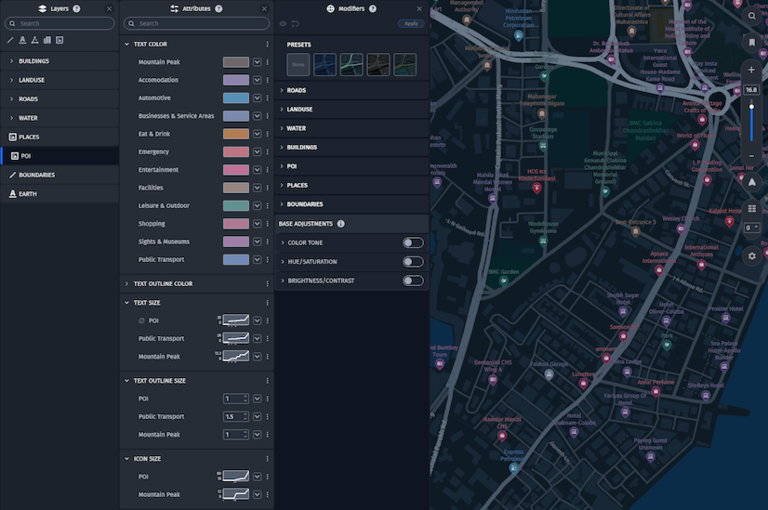768x510 pixels.
Task: Expand the Buildings layer group
Action: pos(11,61)
